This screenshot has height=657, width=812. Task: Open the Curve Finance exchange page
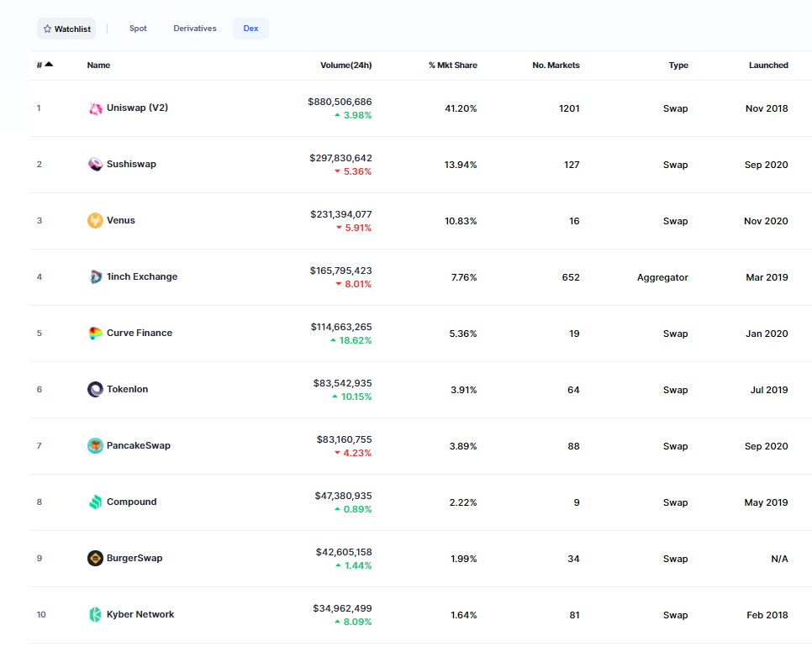(140, 333)
